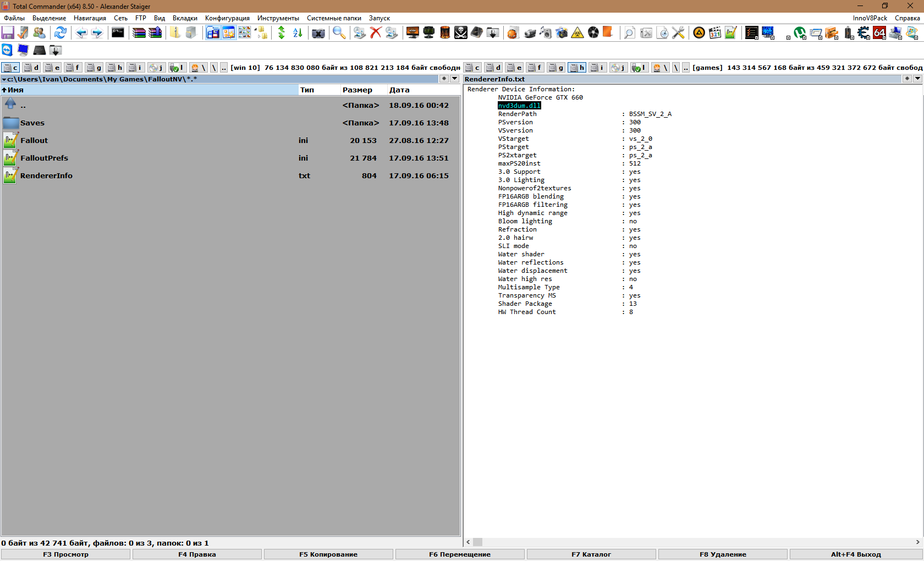Switch left panel to drive d

31,68
